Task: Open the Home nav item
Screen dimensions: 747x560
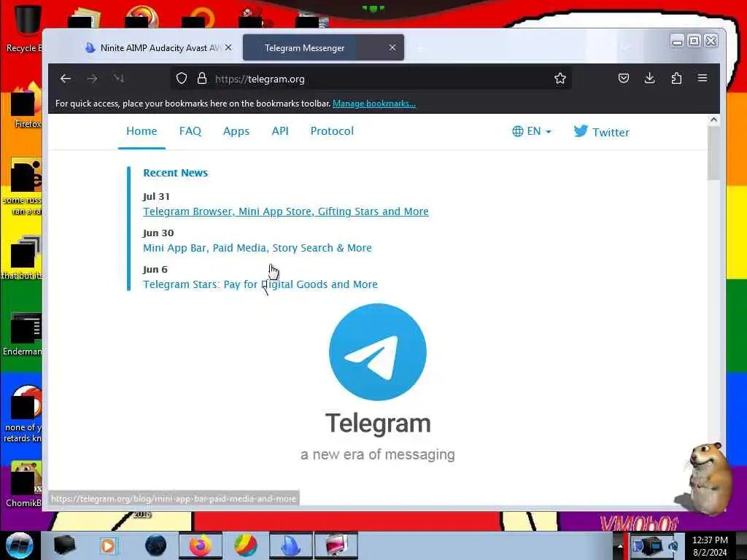Action: coord(142,131)
